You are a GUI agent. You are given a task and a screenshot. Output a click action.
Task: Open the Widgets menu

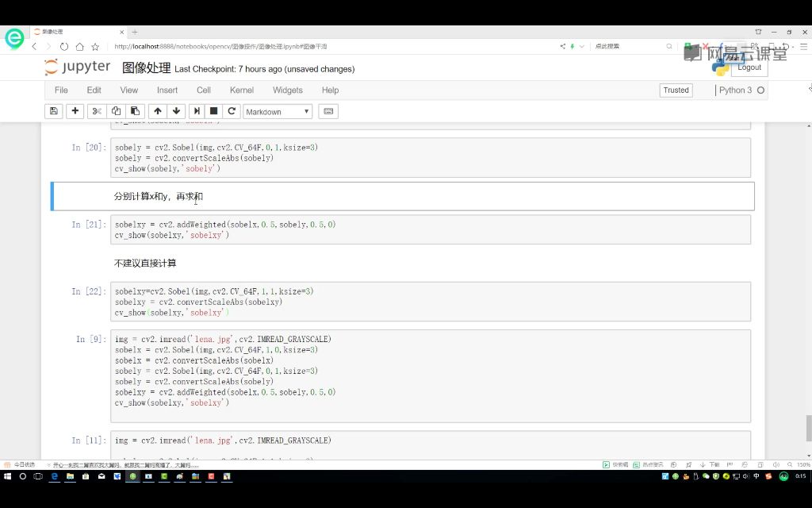tap(287, 90)
